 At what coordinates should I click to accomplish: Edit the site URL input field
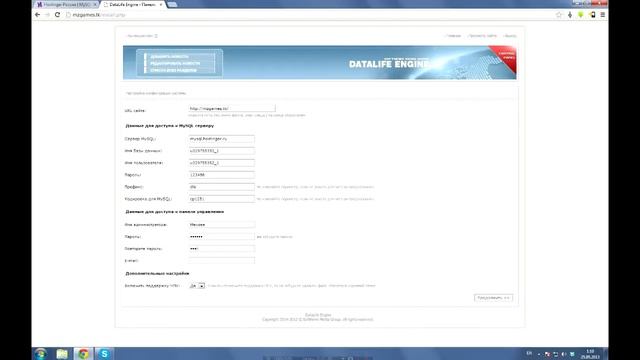pos(232,109)
